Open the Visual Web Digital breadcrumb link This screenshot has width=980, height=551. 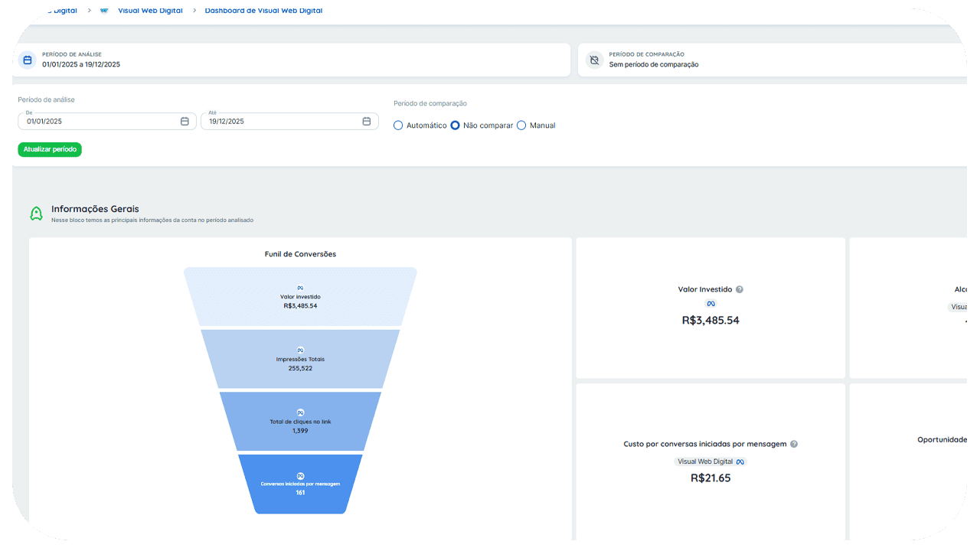[149, 11]
